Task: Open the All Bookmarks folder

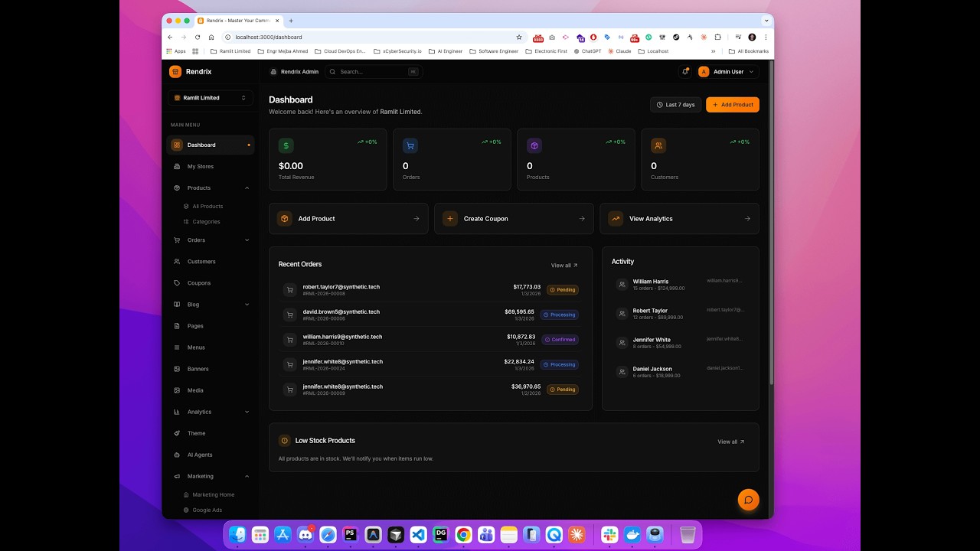Action: click(x=749, y=51)
